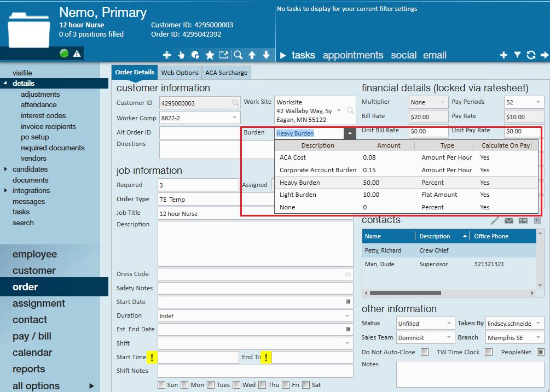Check the Fri checkbox
The image size is (550, 392).
tap(286, 385)
